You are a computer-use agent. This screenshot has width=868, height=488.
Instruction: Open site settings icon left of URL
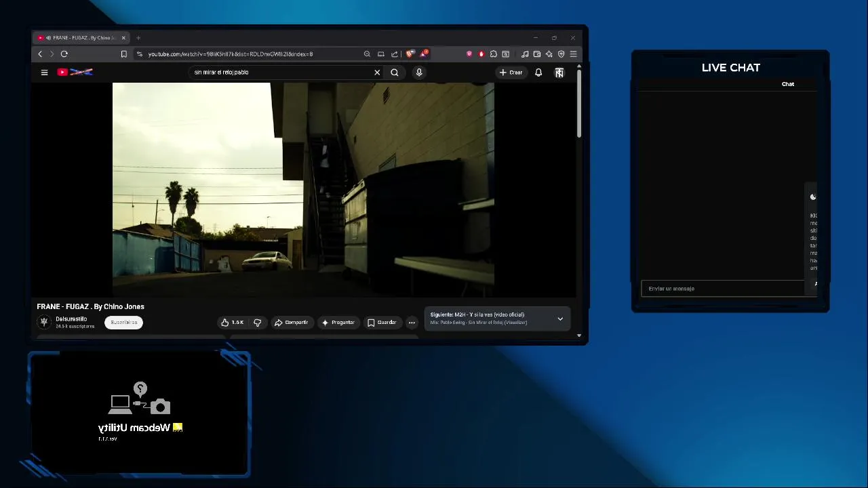point(139,54)
